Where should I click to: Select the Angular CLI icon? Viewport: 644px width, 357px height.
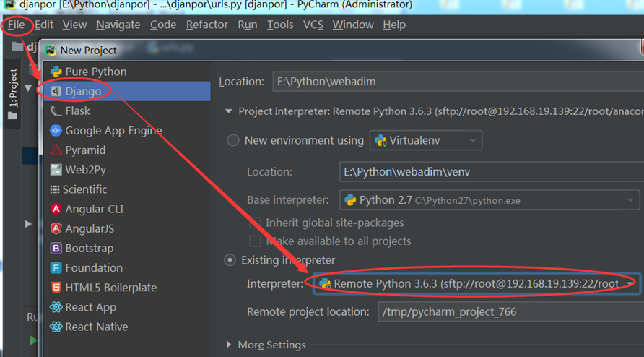[x=56, y=209]
